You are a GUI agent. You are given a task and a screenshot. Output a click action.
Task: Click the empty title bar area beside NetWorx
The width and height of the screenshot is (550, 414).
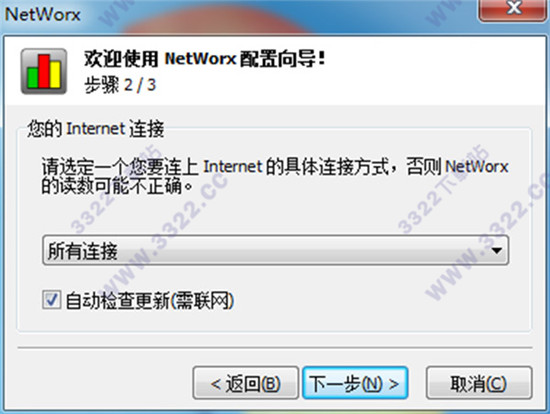pos(279,14)
